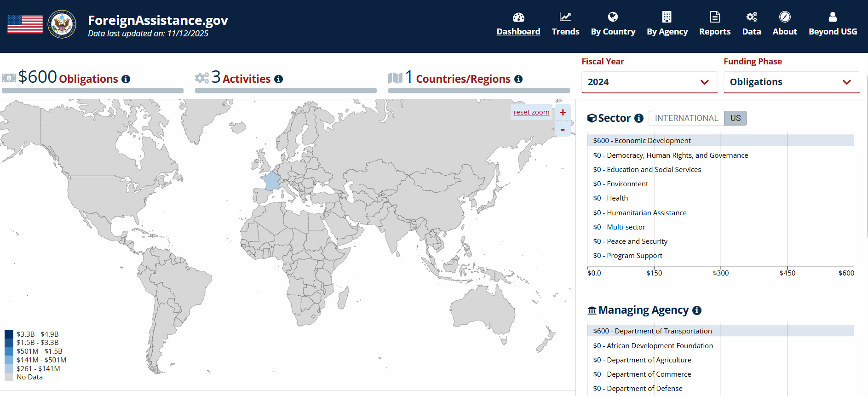The width and height of the screenshot is (868, 396).
Task: Zoom in the map with plus button
Action: [x=563, y=112]
